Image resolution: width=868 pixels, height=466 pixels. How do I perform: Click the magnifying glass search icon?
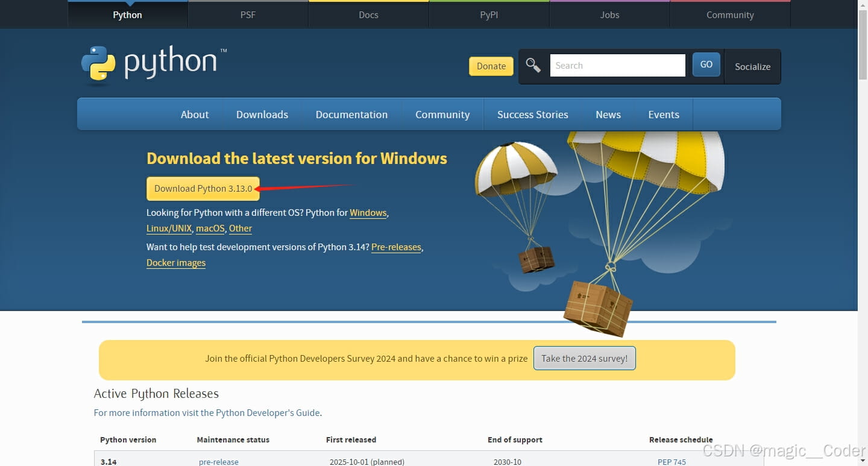(533, 65)
